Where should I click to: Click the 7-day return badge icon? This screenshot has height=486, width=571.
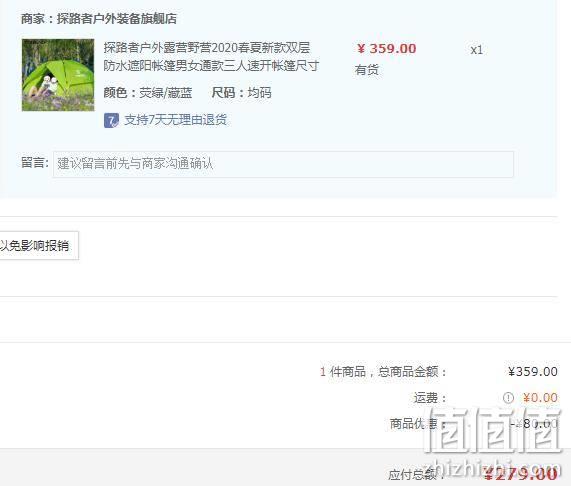[111, 120]
